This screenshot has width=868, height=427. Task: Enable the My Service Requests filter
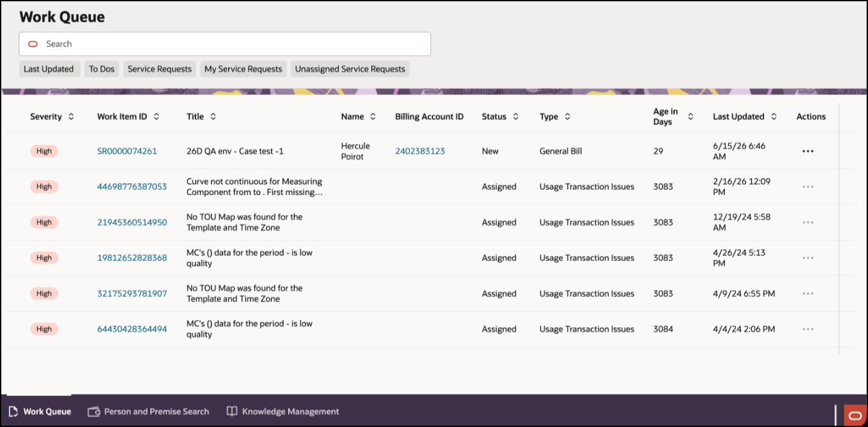pos(244,69)
